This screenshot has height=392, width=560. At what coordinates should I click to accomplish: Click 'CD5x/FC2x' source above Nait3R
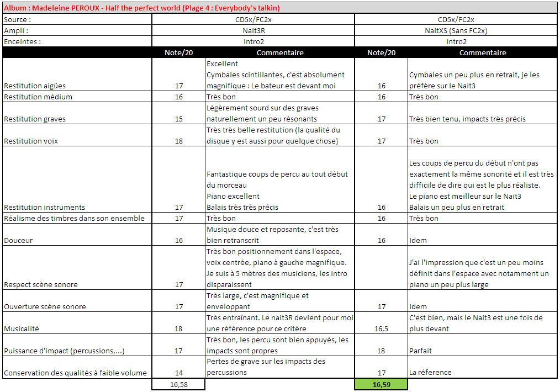pos(253,19)
